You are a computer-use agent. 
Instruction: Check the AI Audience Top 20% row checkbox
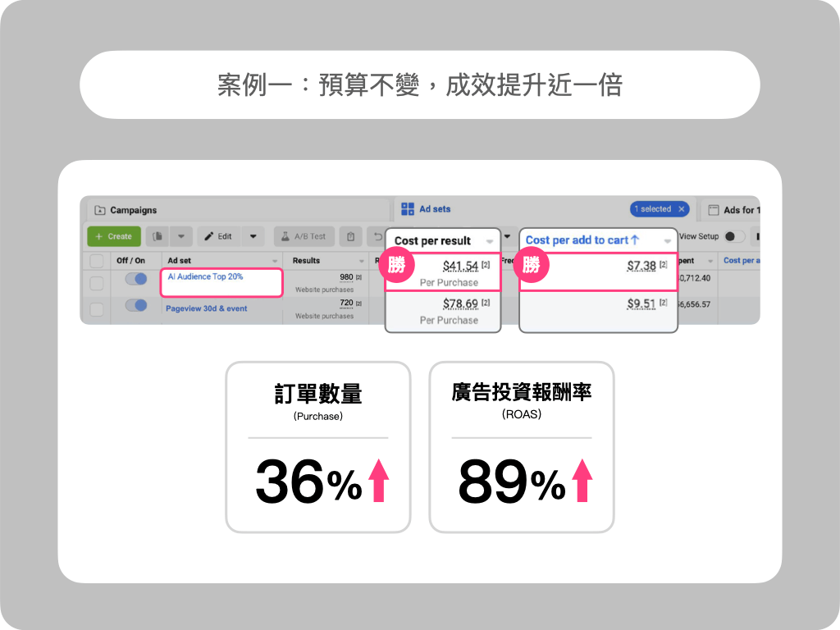pos(97,283)
